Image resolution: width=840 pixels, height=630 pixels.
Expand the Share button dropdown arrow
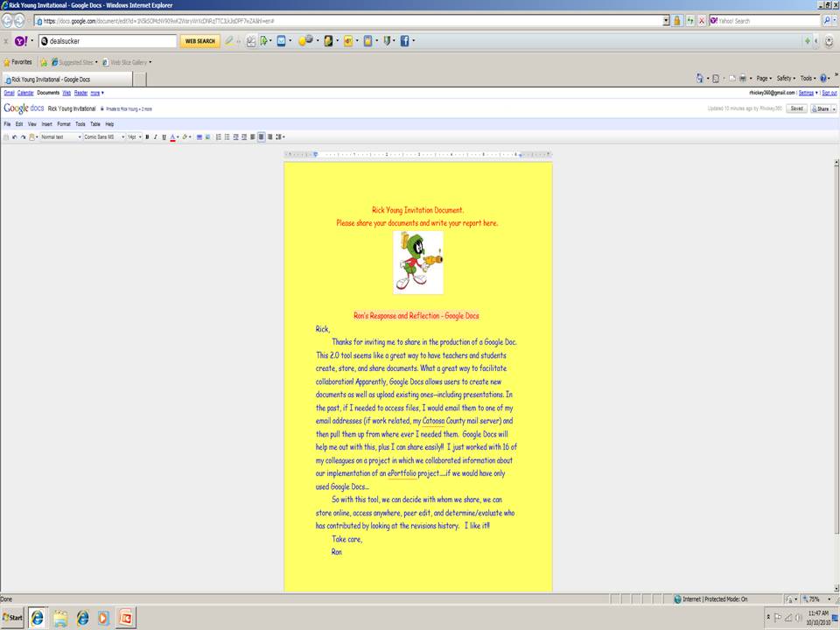(x=834, y=108)
